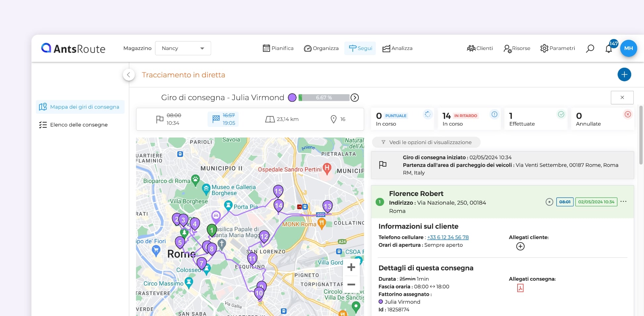Open the notifications bell
Screen dimensions: 644x316
608,49
